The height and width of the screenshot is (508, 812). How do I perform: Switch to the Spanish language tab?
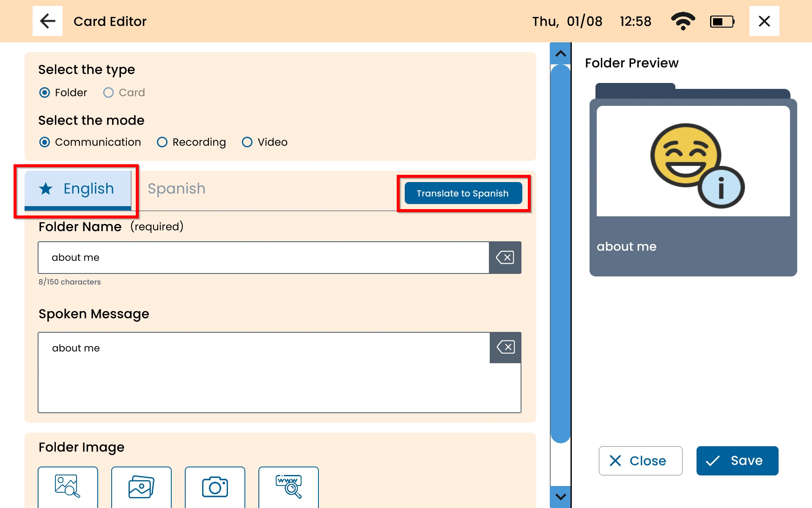click(x=176, y=189)
